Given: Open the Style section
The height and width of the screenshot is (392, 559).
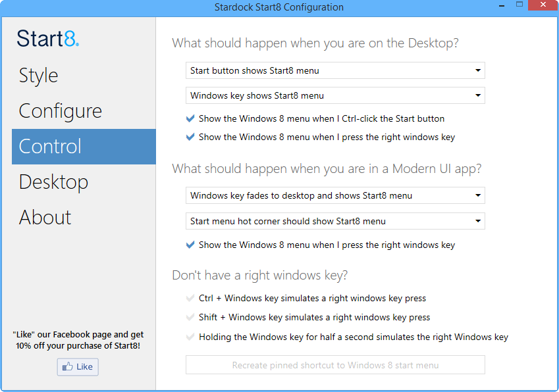Looking at the screenshot, I should [38, 76].
